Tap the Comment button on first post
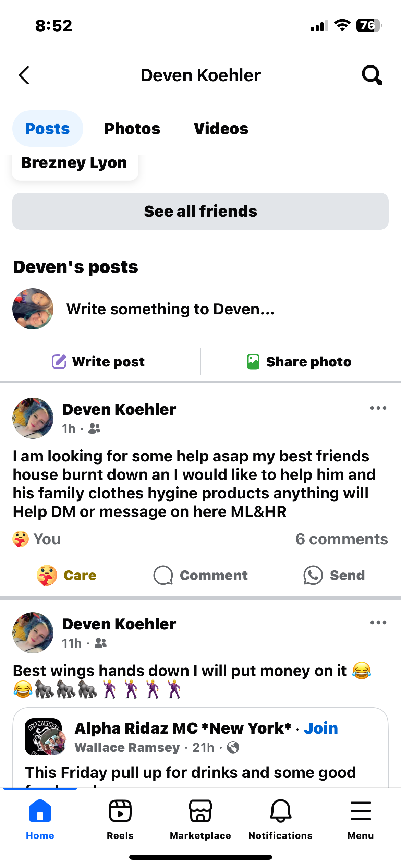Image resolution: width=401 pixels, height=868 pixels. tap(200, 575)
